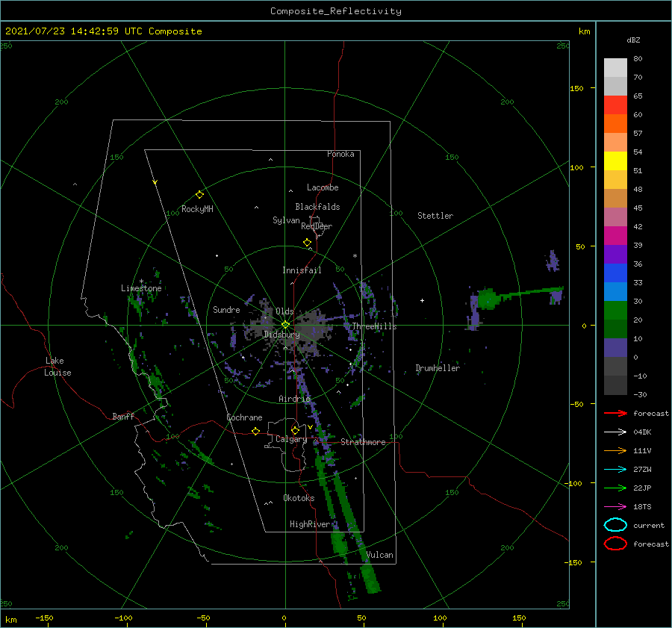Click orange swatch between 60 and 57 dBZ
The image size is (672, 628).
(x=615, y=123)
